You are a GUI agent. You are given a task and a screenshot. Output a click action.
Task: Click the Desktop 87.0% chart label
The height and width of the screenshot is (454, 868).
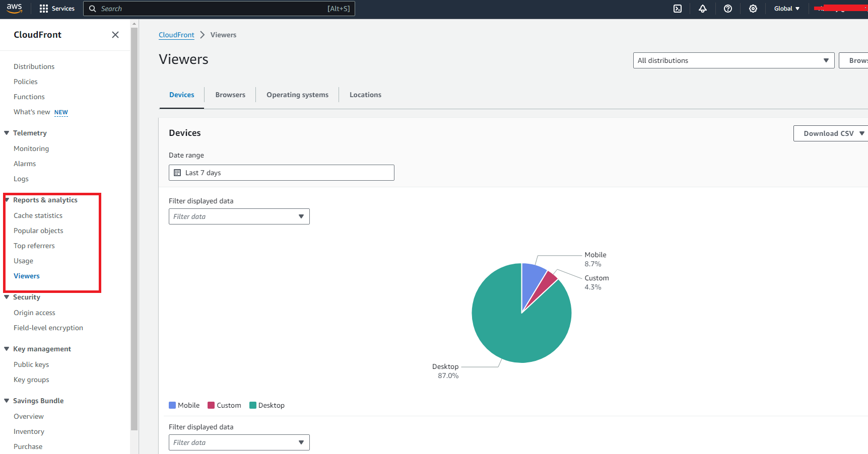click(445, 371)
